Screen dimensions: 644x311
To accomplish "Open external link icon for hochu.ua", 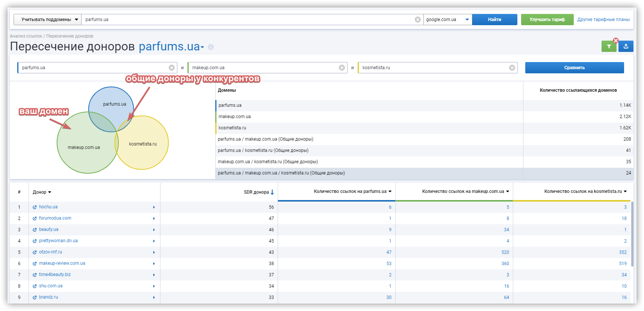I will 35,207.
